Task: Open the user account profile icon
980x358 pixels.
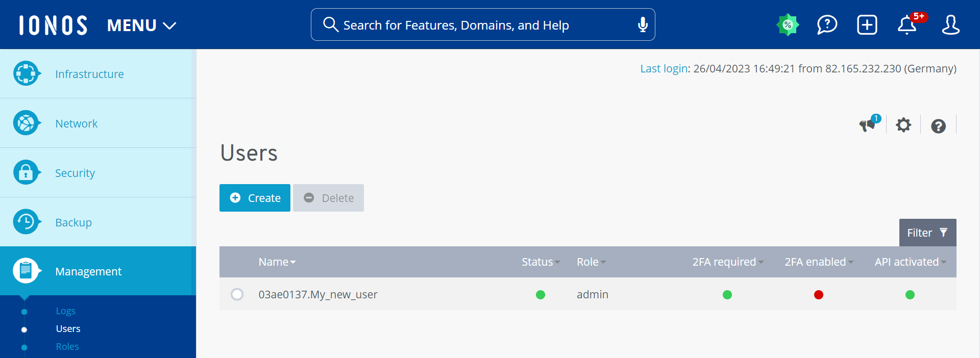Action: [950, 25]
